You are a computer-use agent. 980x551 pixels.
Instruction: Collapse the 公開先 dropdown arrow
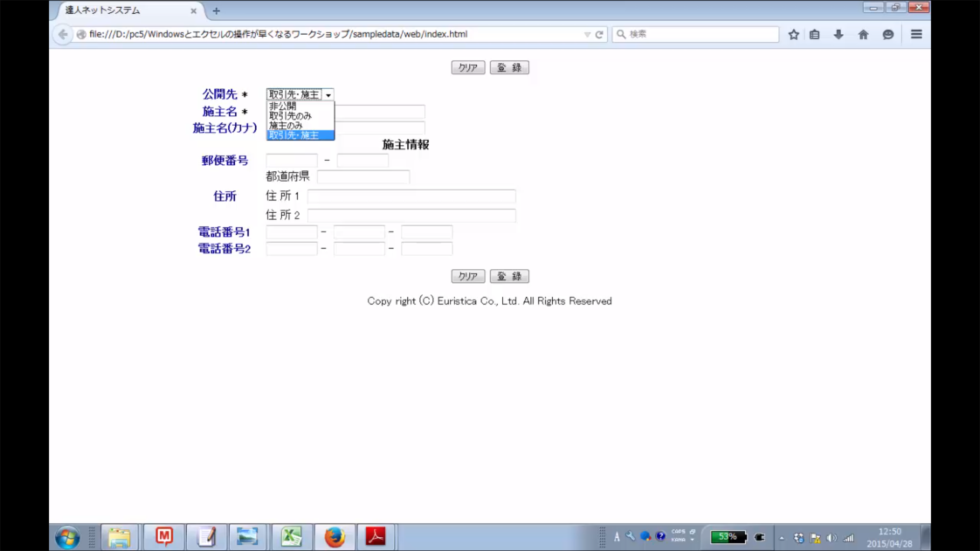(x=328, y=95)
